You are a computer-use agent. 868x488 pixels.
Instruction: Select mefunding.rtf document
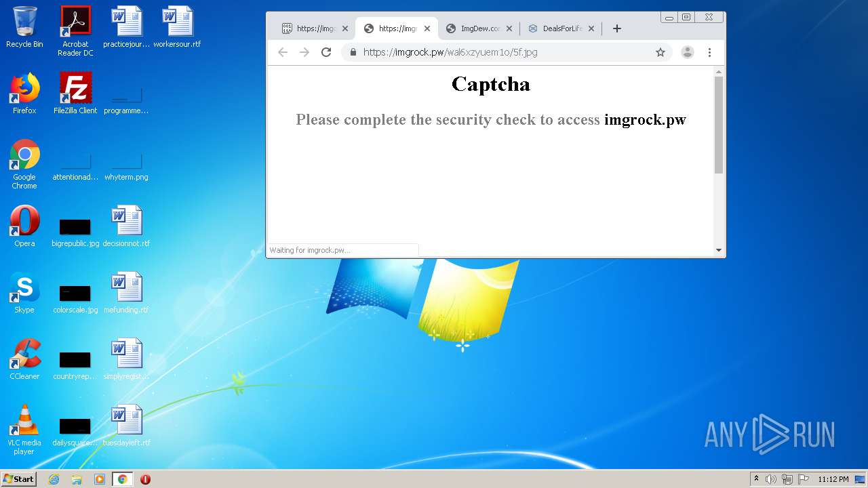click(x=126, y=293)
